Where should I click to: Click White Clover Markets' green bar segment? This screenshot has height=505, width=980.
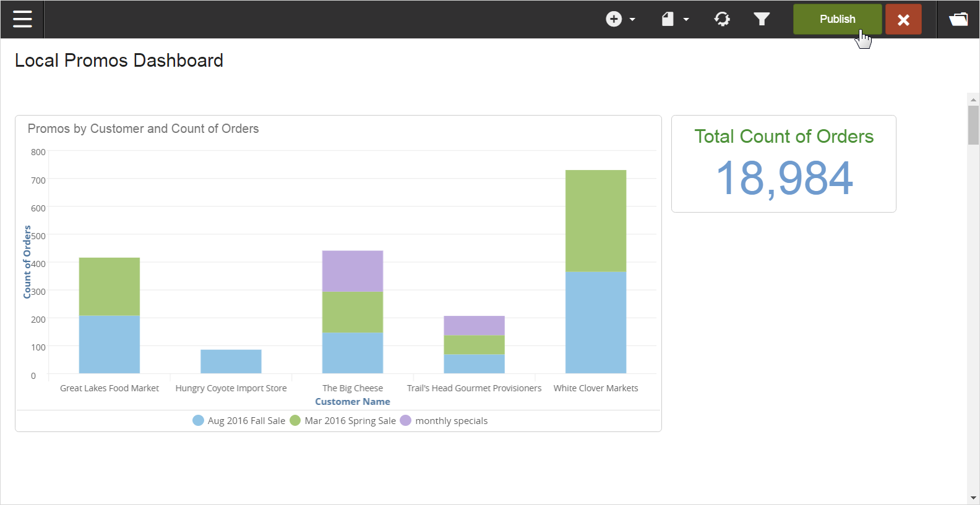[x=596, y=221]
